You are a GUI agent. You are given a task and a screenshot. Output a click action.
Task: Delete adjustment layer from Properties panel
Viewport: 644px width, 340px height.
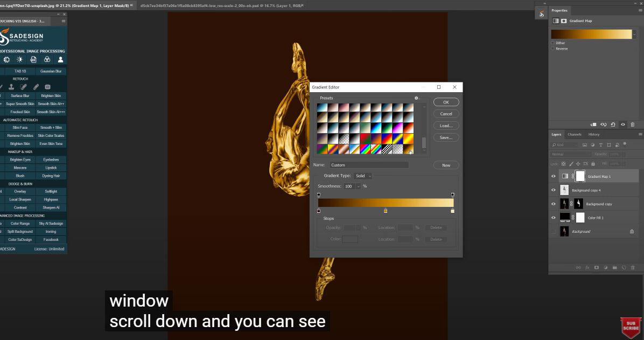point(633,124)
